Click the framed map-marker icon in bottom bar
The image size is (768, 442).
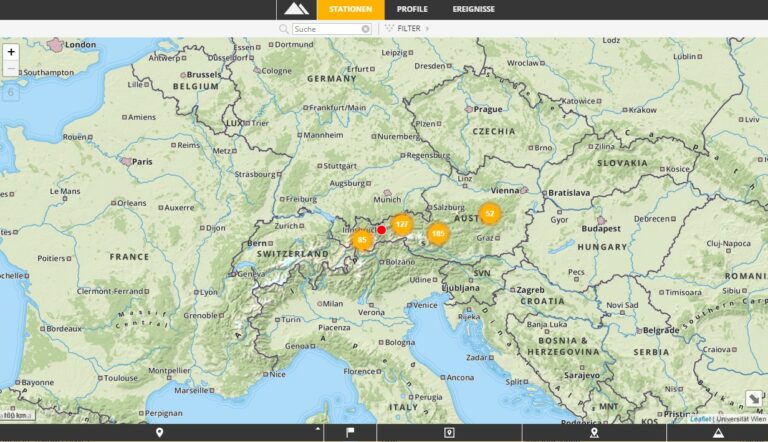[x=449, y=433]
